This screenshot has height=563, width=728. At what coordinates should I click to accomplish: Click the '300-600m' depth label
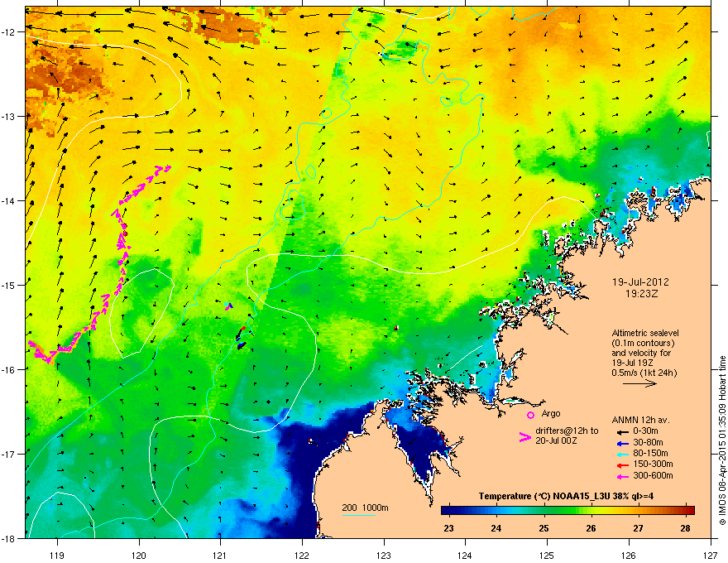point(653,476)
